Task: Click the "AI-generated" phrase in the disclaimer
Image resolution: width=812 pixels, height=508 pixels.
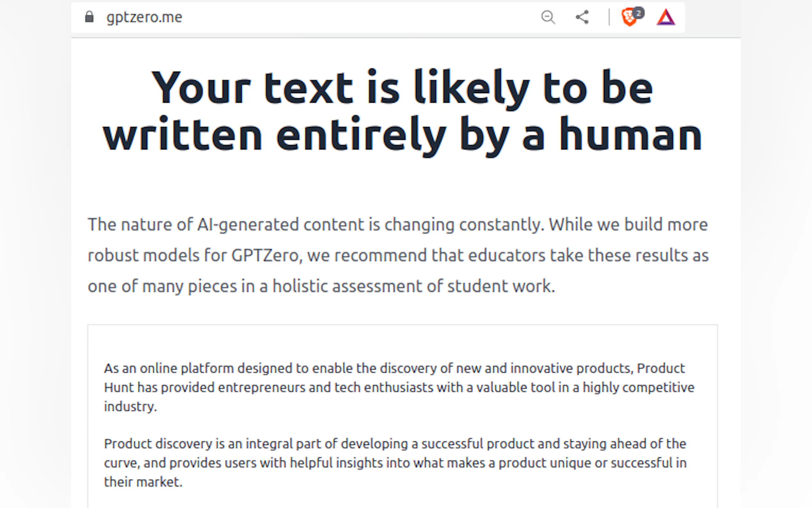Action: pos(248,225)
